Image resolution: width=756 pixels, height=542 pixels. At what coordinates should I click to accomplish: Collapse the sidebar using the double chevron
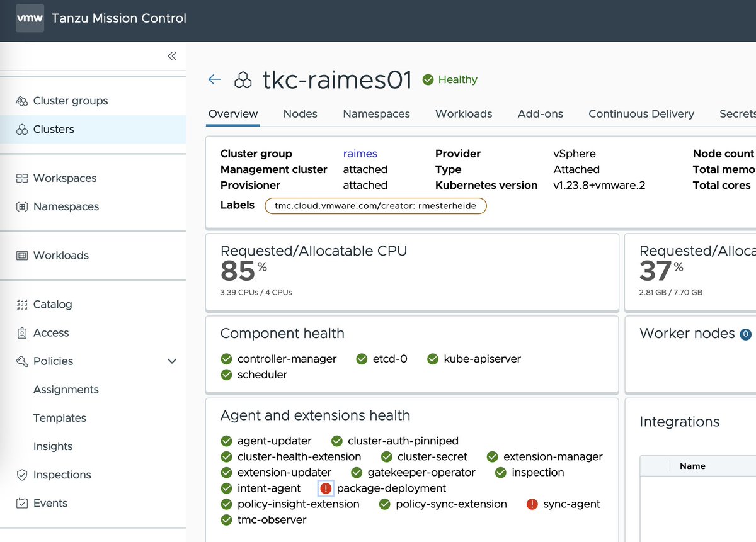172,56
